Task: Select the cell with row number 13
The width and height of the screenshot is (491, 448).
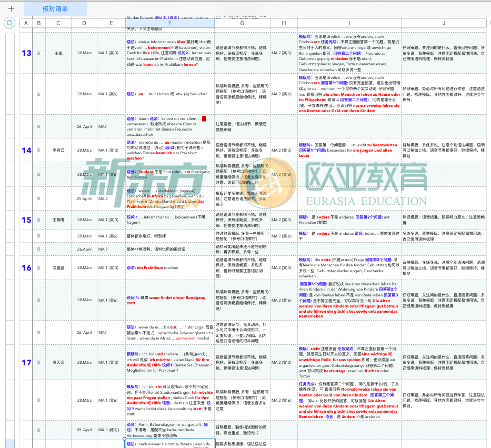Action: coord(26,53)
